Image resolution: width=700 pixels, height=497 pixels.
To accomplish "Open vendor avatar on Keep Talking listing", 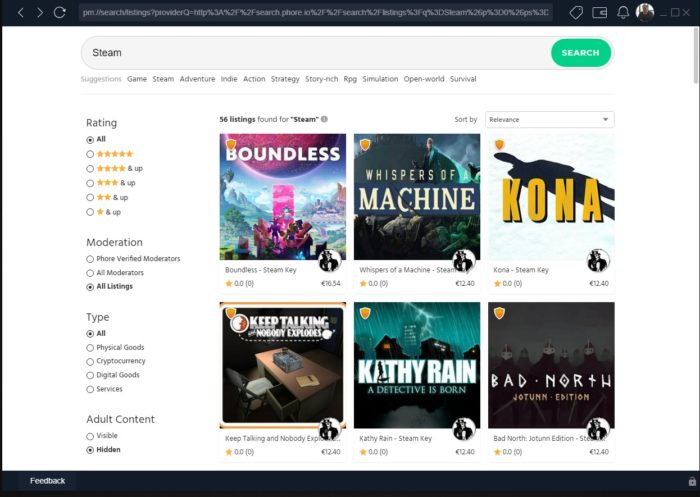I will [x=329, y=429].
